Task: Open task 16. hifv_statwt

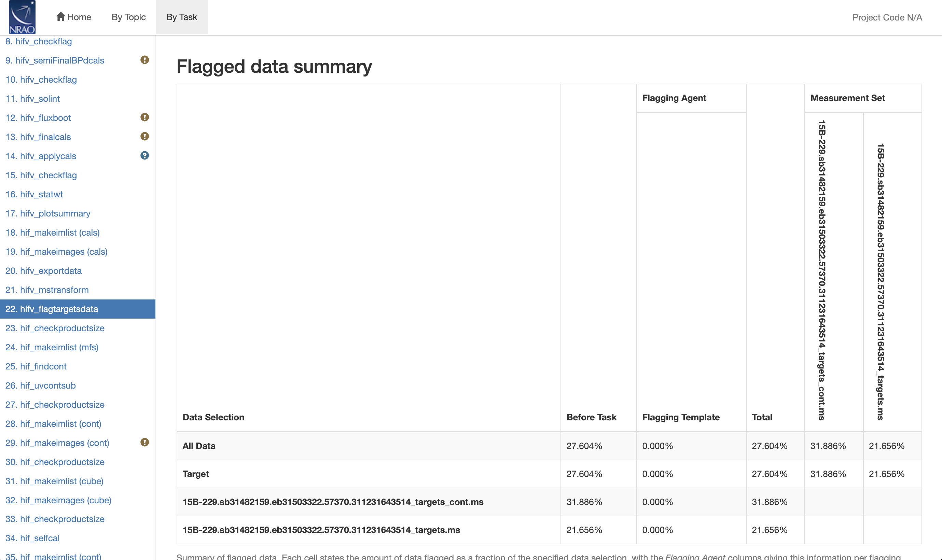Action: click(x=34, y=194)
